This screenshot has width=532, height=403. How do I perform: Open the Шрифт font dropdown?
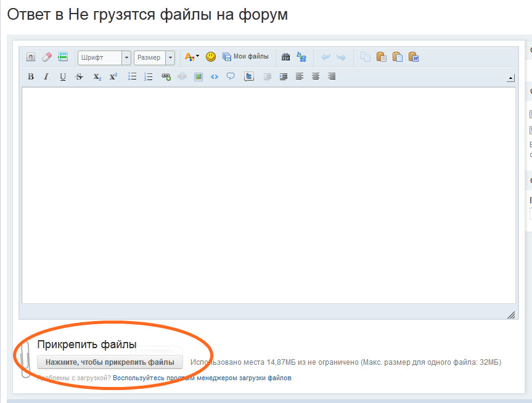pyautogui.click(x=104, y=58)
